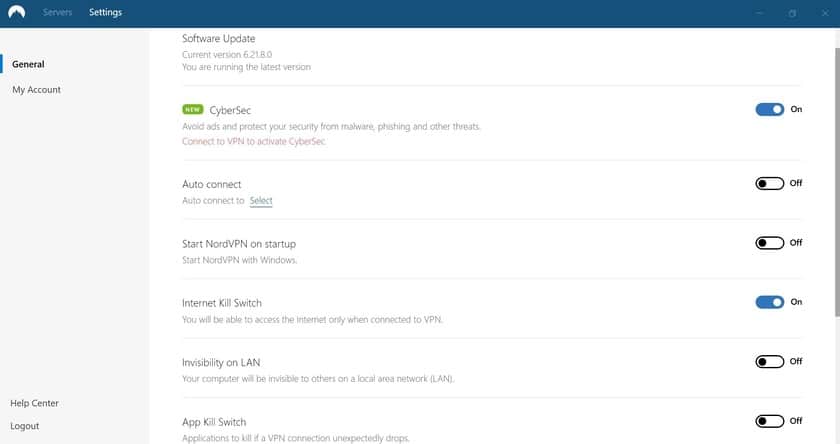Maximize the NordVPN window
The height and width of the screenshot is (444, 840).
[792, 13]
